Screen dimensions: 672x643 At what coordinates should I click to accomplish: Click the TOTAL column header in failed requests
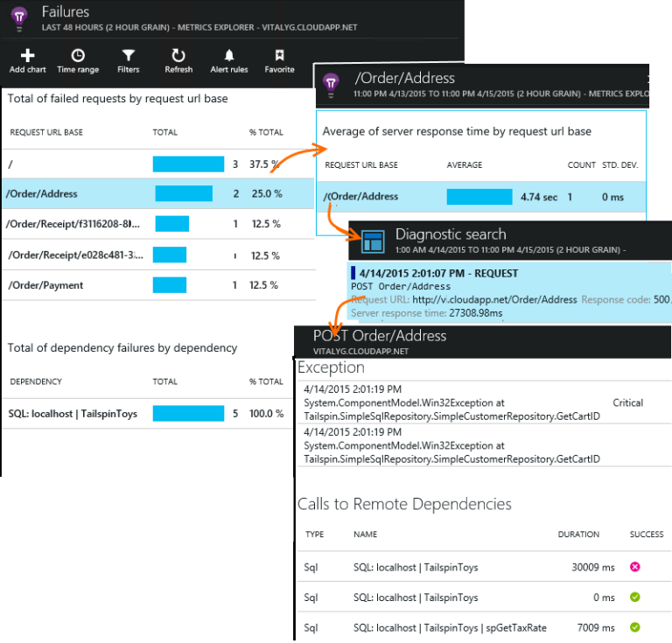pyautogui.click(x=165, y=132)
